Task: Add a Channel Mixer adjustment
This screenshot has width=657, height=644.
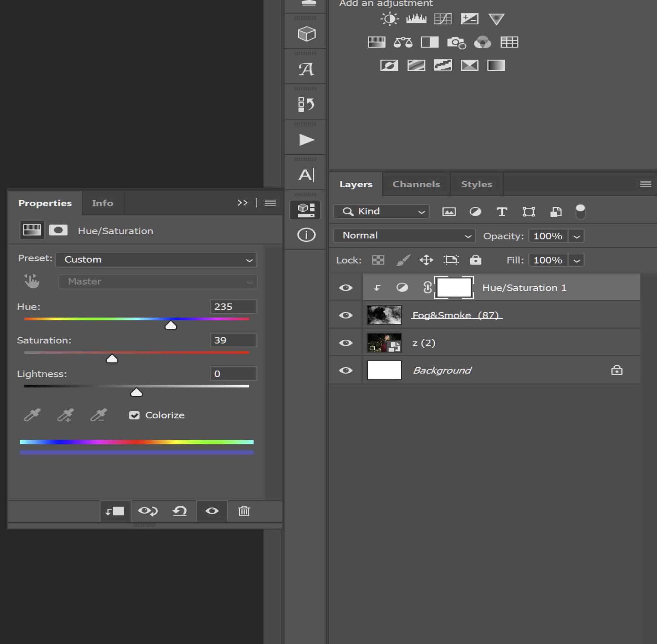Action: tap(482, 42)
